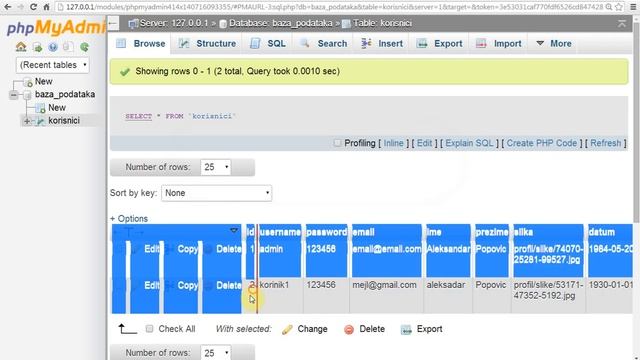Click the log out icon in sidebar
The width and height of the screenshot is (640, 360).
click(37, 47)
